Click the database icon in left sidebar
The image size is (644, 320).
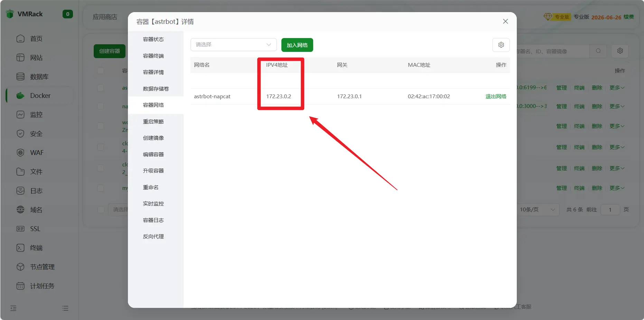coord(20,76)
